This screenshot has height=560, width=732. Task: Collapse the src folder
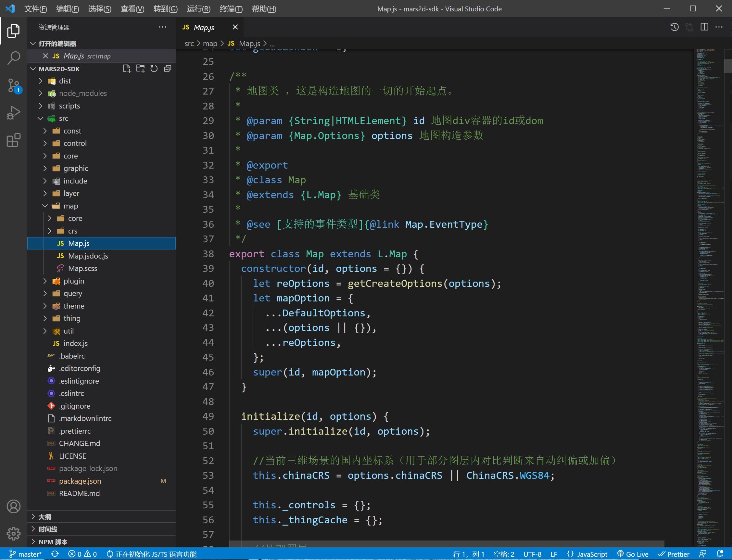tap(102, 118)
